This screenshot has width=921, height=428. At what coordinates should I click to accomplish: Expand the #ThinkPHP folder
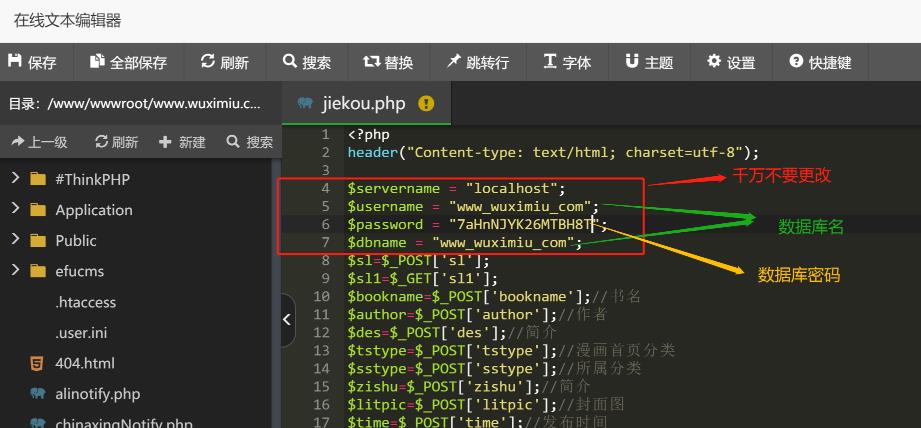(x=15, y=179)
